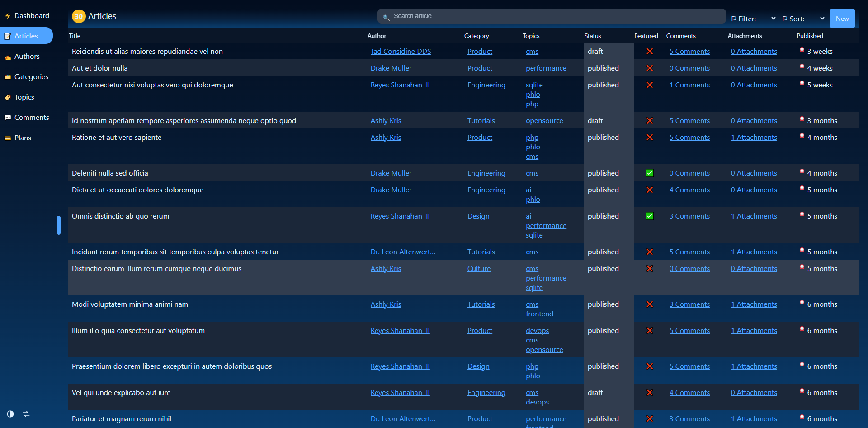Uncheck featured for Deleniti nulla sed officia
868x428 pixels.
[x=650, y=173]
